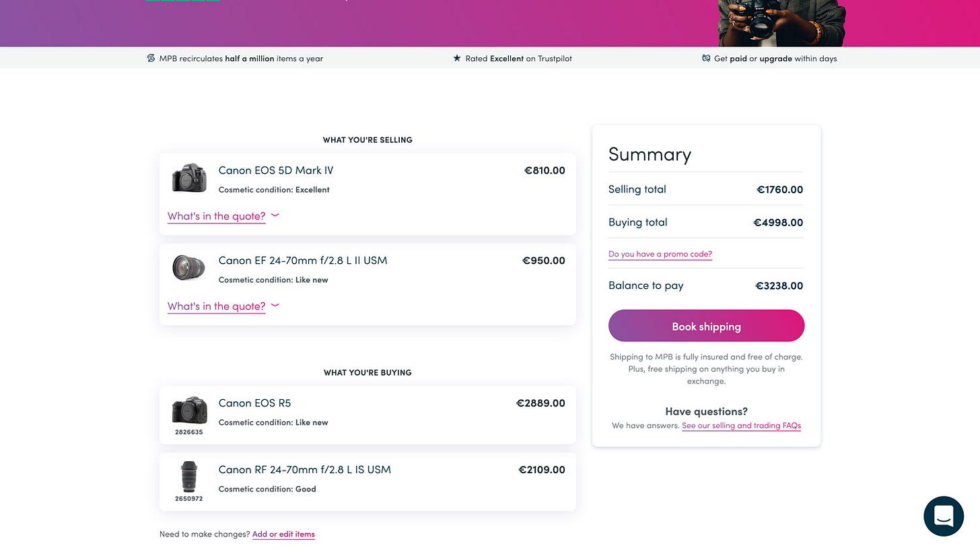Image resolution: width=980 pixels, height=552 pixels.
Task: Click item number 2826635
Action: tap(189, 432)
